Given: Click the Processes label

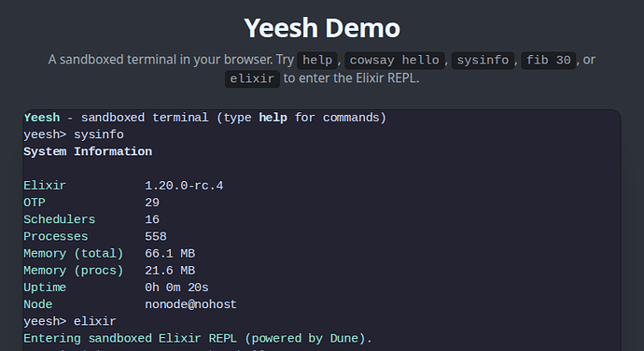Looking at the screenshot, I should click(56, 236).
